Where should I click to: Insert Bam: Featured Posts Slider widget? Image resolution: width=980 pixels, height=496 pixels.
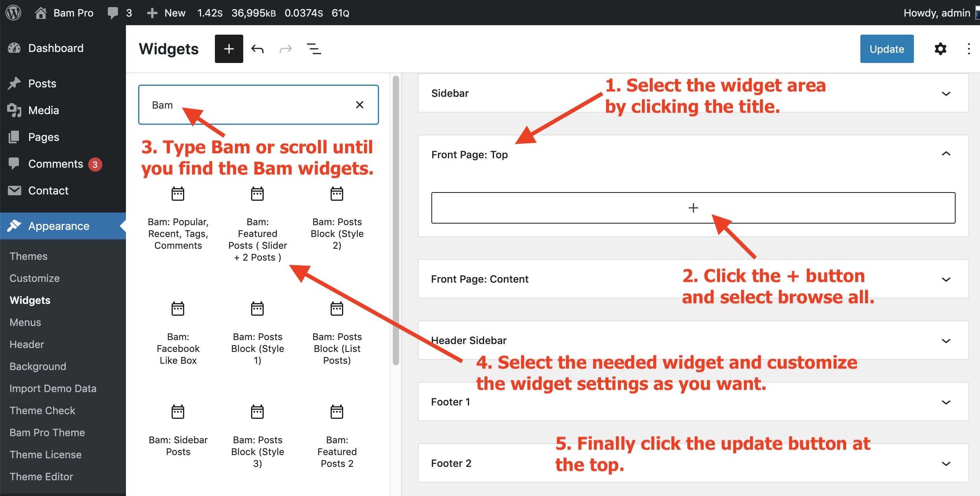point(257,224)
